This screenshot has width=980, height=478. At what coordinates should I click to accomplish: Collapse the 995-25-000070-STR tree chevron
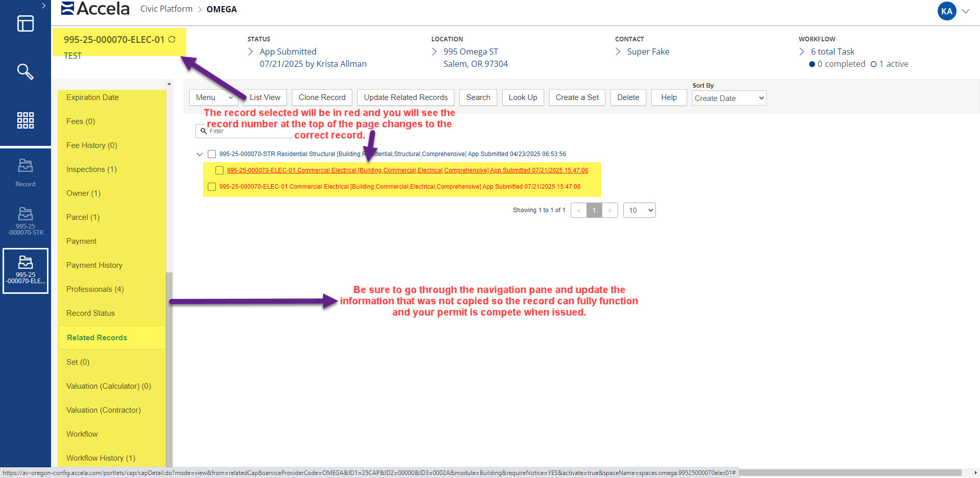[200, 154]
